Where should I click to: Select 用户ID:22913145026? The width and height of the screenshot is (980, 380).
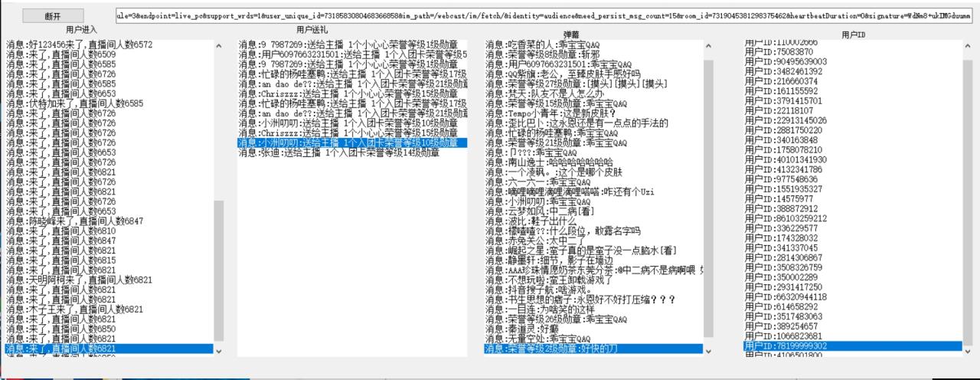[x=853, y=120]
